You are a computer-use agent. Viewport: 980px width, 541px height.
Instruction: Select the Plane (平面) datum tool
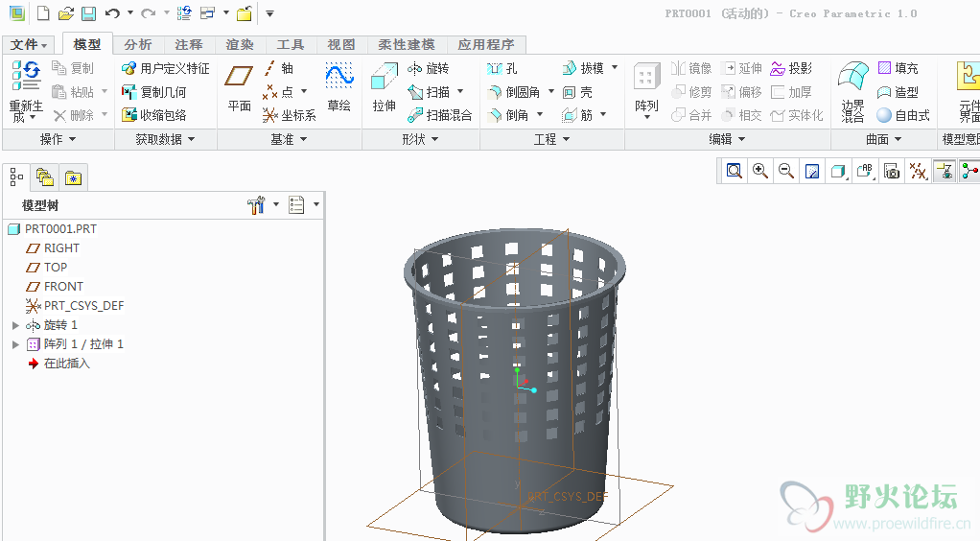[x=239, y=87]
